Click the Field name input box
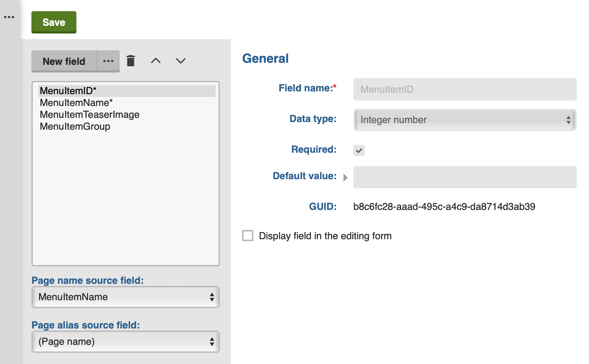Viewport: 589px width, 364px height. [x=465, y=89]
